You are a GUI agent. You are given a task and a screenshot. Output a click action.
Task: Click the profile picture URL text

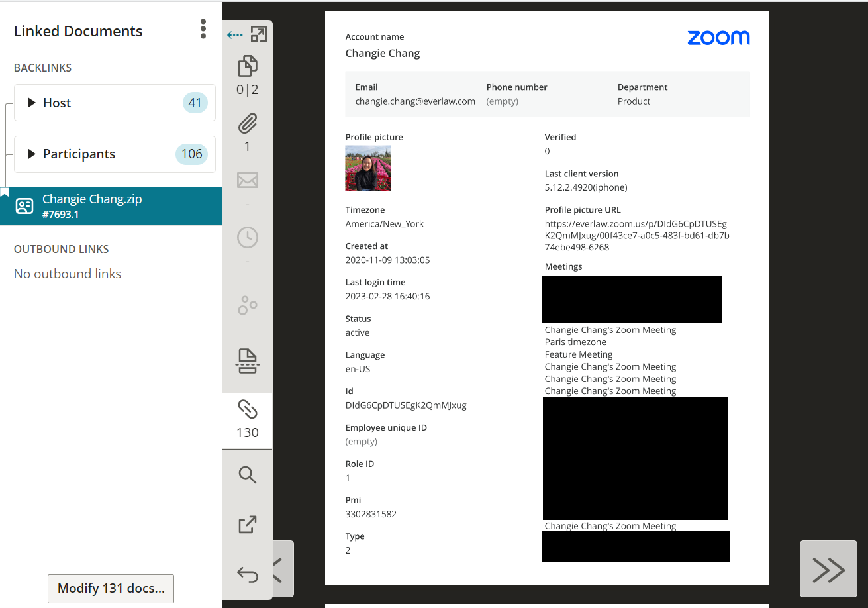click(637, 236)
